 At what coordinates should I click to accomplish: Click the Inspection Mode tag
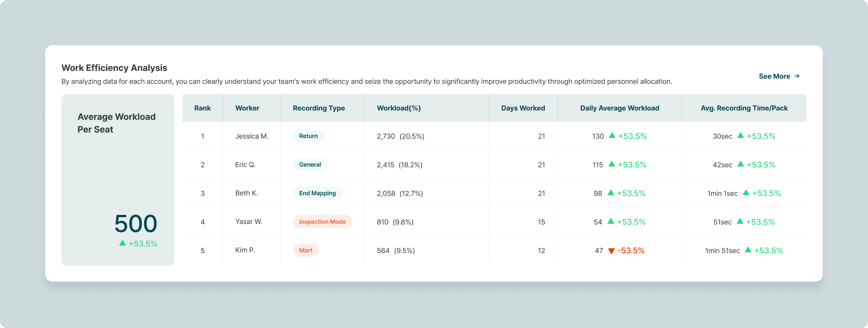pyautogui.click(x=322, y=222)
